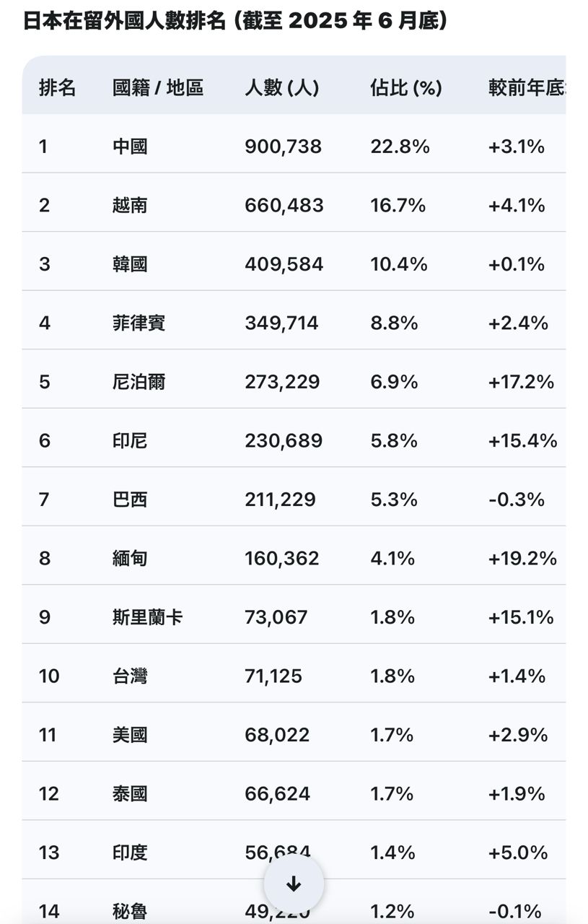Click the 人數 (人) column header
Screen dimensions: 588x924
tap(281, 88)
